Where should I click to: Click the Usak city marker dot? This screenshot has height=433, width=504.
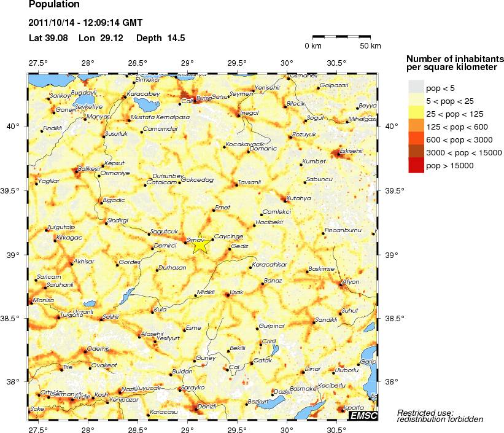(227, 295)
